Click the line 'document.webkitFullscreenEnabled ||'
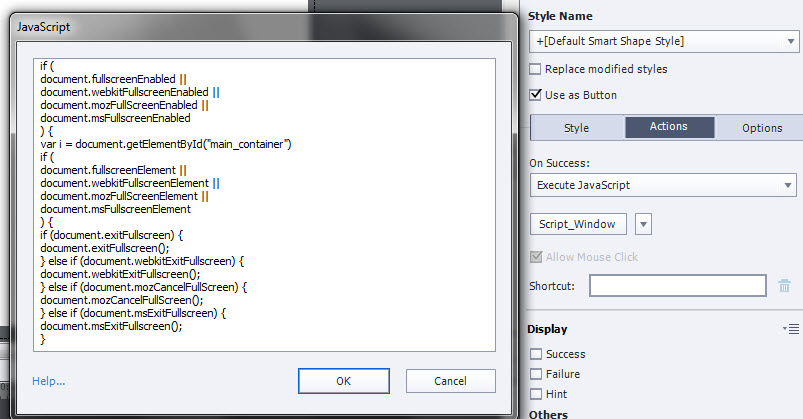 click(130, 92)
